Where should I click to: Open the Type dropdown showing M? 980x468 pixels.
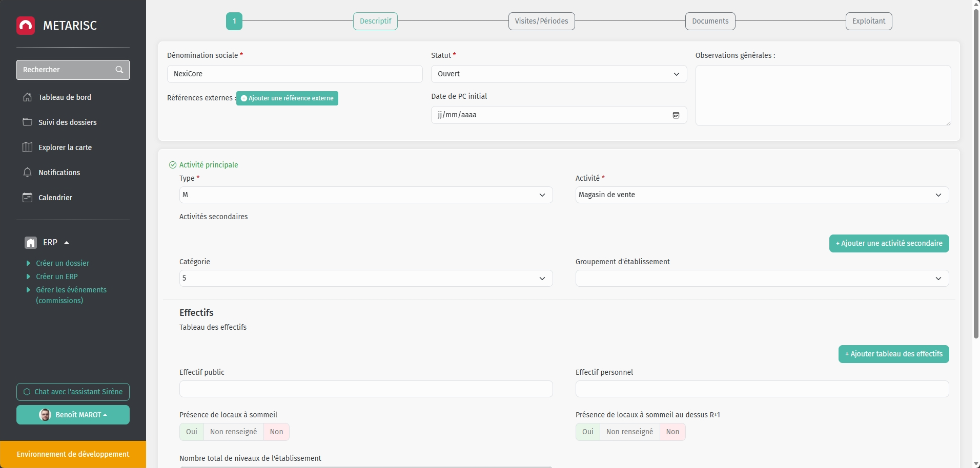[x=366, y=195]
